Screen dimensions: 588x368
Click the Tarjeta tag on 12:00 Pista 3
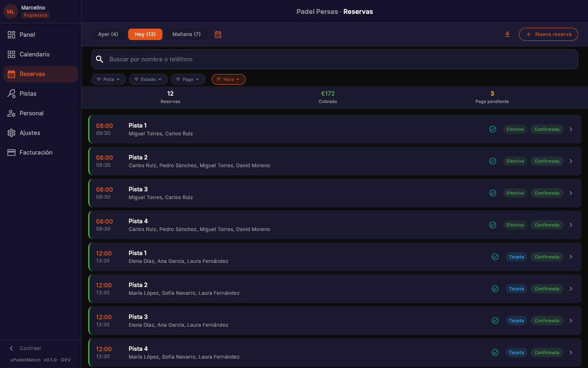pyautogui.click(x=516, y=321)
